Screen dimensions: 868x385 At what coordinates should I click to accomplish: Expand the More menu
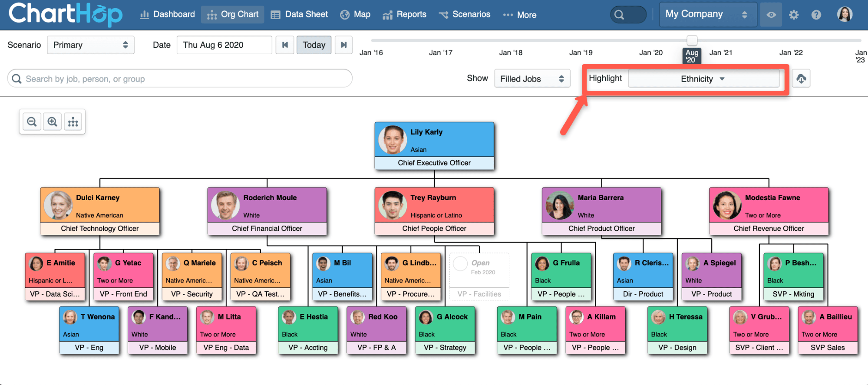click(520, 15)
